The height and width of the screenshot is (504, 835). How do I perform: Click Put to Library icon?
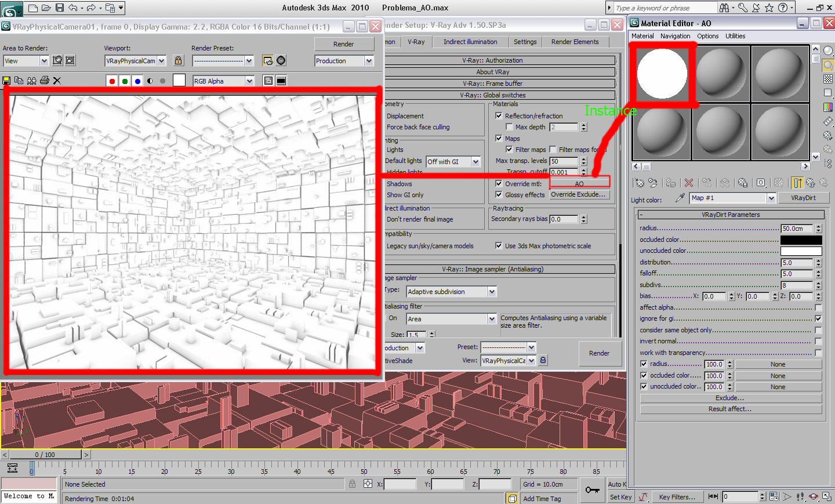[743, 183]
